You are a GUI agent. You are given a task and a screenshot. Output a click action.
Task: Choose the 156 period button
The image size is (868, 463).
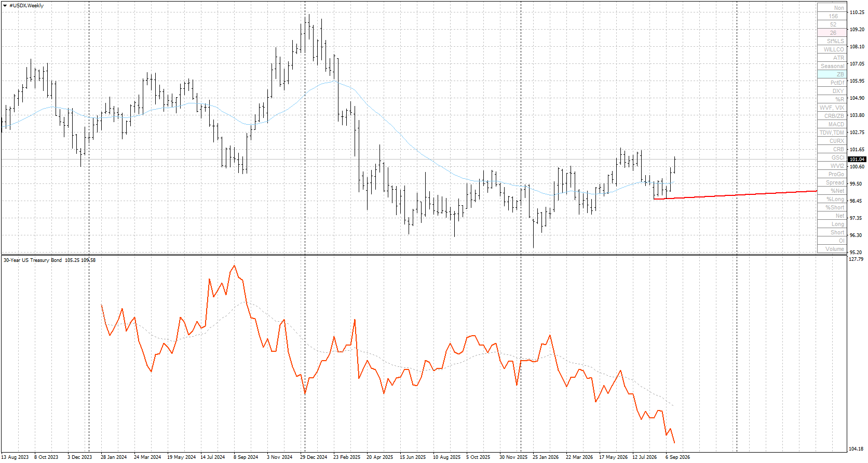[832, 16]
